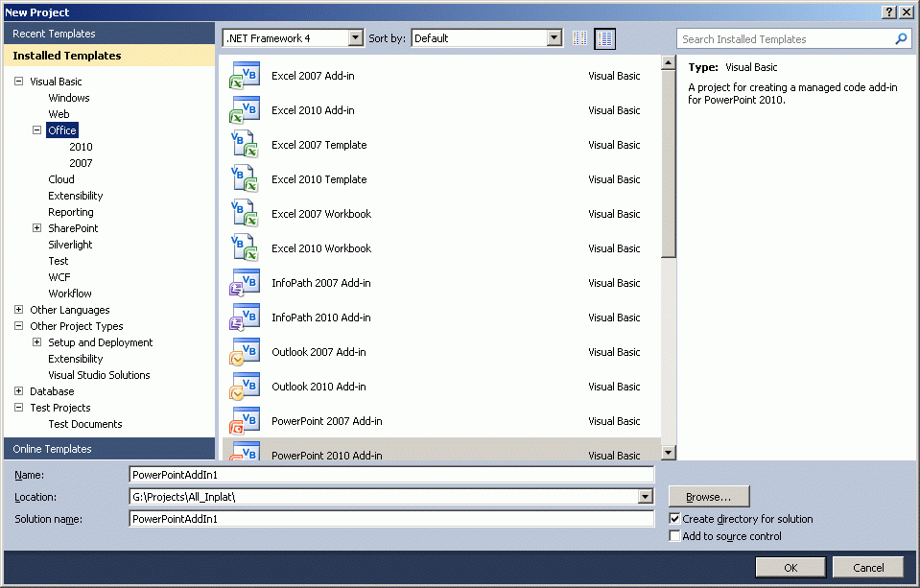Switch to medium icons list view

[x=604, y=38]
